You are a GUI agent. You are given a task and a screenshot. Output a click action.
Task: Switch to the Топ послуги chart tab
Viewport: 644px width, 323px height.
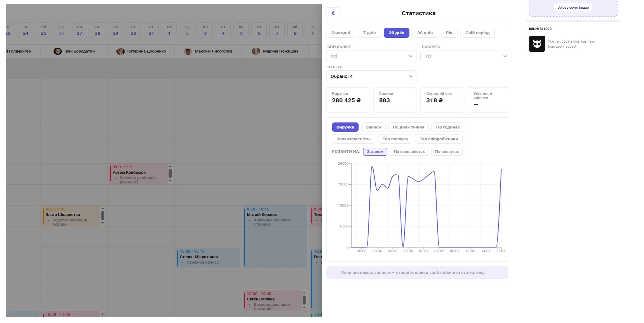pyautogui.click(x=395, y=139)
